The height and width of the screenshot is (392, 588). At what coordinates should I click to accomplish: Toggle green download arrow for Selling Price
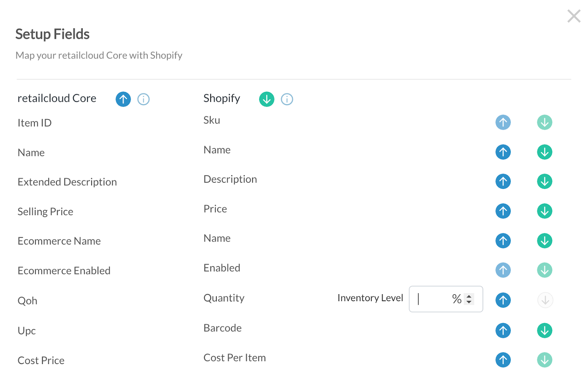tap(544, 211)
